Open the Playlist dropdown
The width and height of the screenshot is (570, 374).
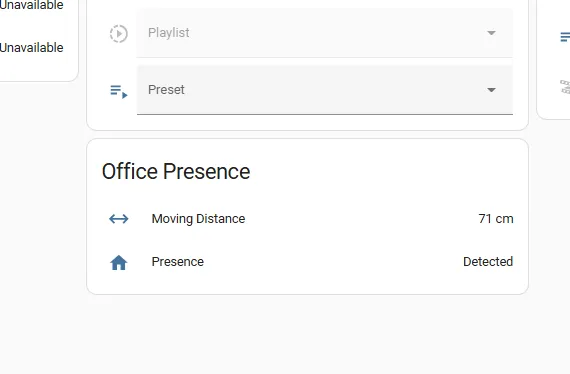[x=325, y=33]
